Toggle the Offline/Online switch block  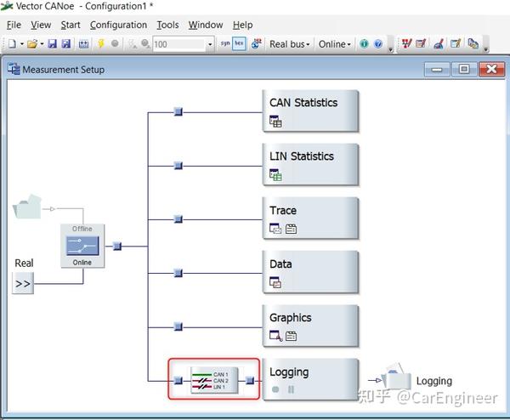82,246
